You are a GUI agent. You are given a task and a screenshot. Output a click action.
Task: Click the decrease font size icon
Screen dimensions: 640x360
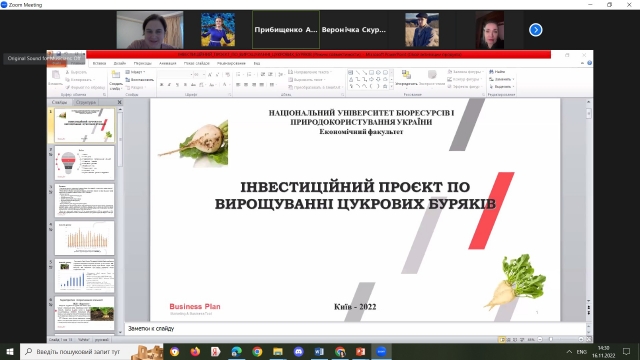(x=217, y=75)
